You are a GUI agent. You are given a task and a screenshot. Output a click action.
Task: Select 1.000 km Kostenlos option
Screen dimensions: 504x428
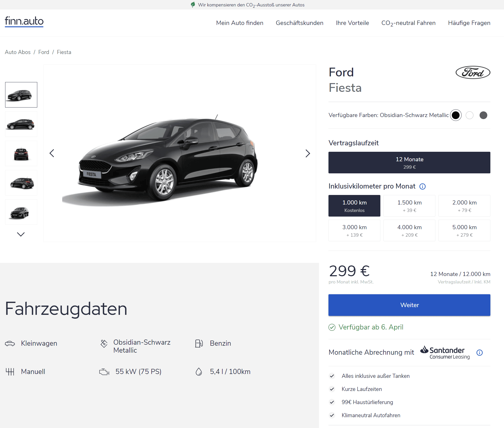(354, 206)
